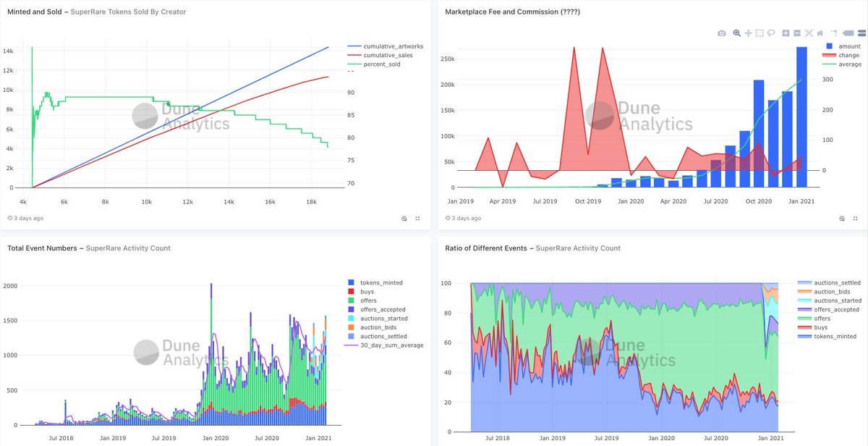Open SuperRare Activity Count link beside Total Event Numbers
The height and width of the screenshot is (446, 868).
coord(129,248)
